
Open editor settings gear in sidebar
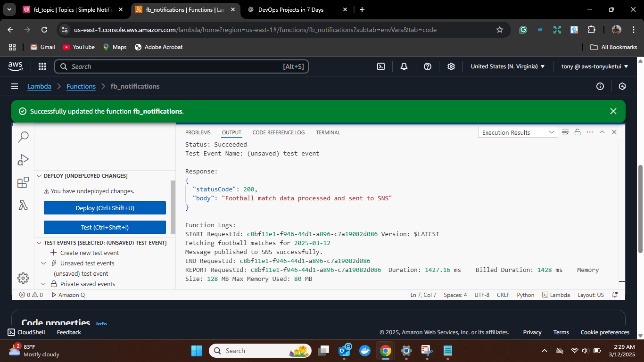[23, 278]
